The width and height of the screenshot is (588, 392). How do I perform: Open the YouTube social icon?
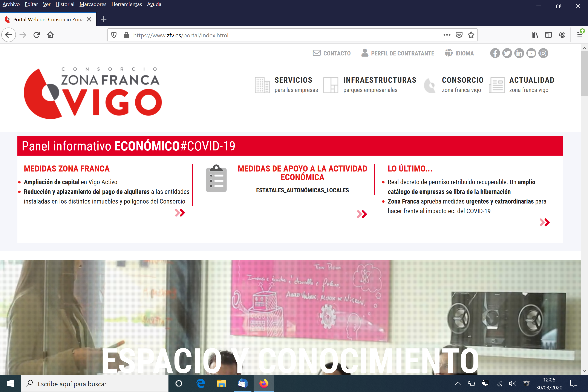click(x=531, y=53)
